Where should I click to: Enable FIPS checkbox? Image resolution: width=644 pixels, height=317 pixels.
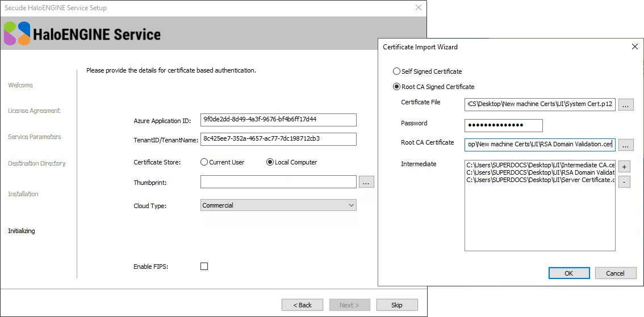204,267
